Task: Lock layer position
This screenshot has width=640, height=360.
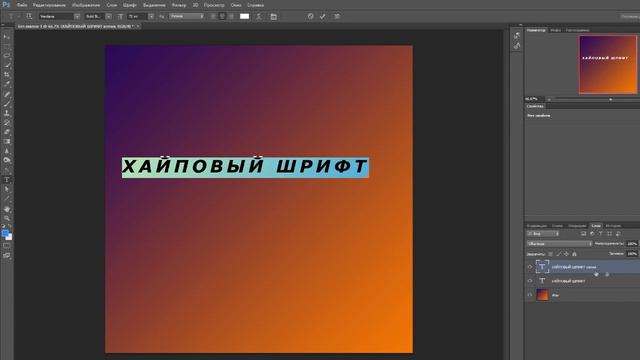Action: [567, 254]
